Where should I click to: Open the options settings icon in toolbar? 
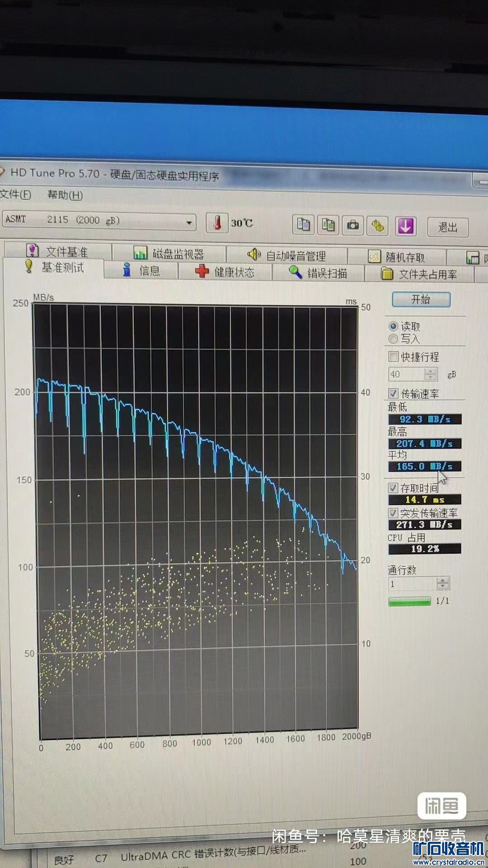point(378,226)
